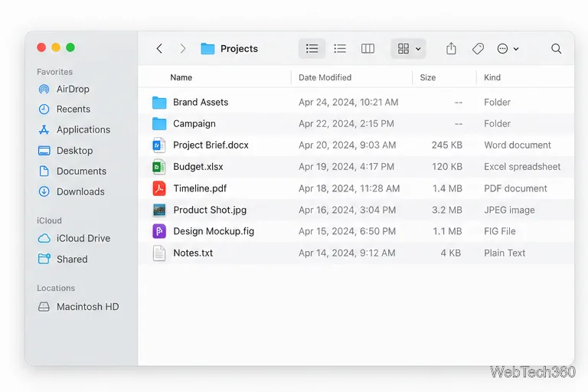Sort by the Date Modified column header
Image resolution: width=588 pixels, height=392 pixels.
pyautogui.click(x=325, y=77)
